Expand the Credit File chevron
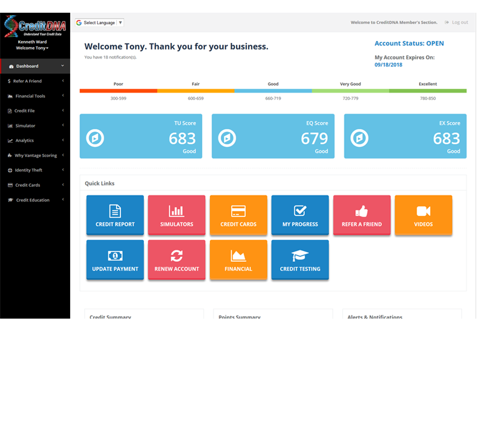This screenshot has height=442, width=504. [63, 111]
